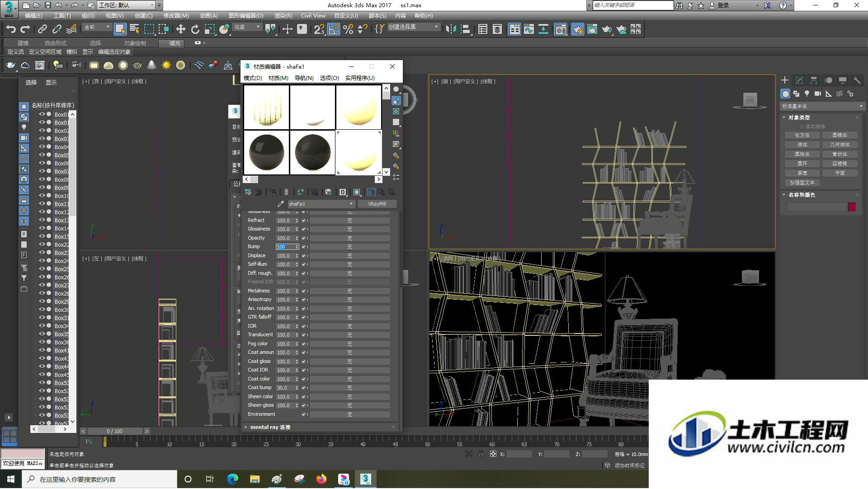Open the 修改器(M) menu
The width and height of the screenshot is (868, 489).
click(x=176, y=15)
